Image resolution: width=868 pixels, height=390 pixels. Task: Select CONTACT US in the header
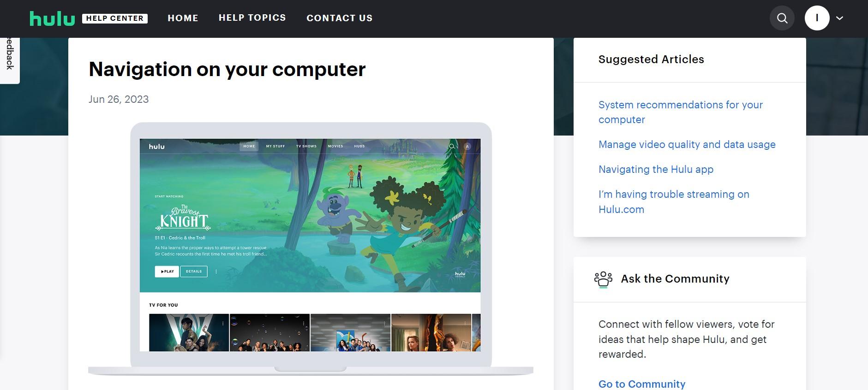pos(340,18)
